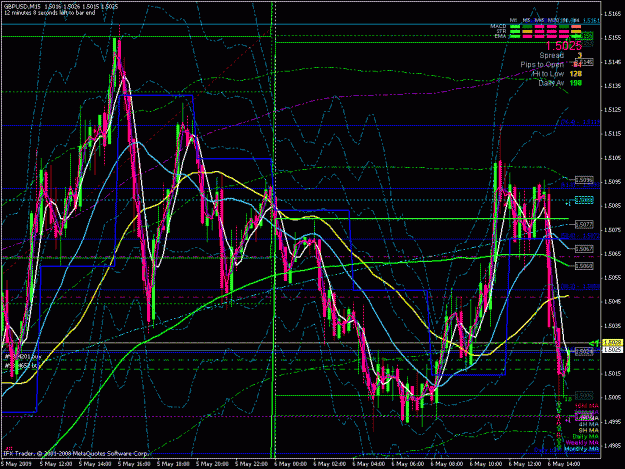Click the MACD row label in signal matrix
The image size is (625, 469).
coord(498,26)
